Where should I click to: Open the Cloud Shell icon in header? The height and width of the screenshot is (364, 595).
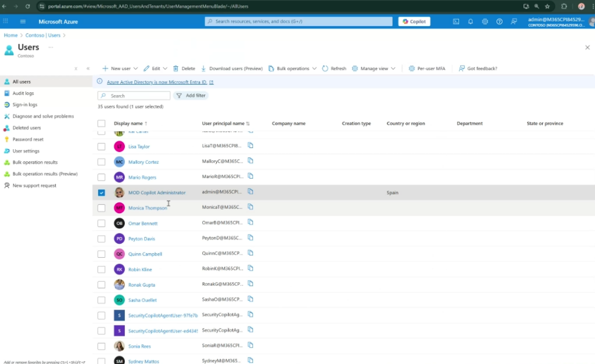point(456,21)
